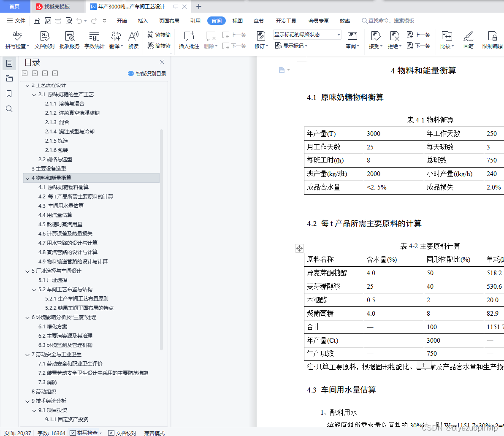Close the 目录 navigation panel

pyautogui.click(x=162, y=62)
